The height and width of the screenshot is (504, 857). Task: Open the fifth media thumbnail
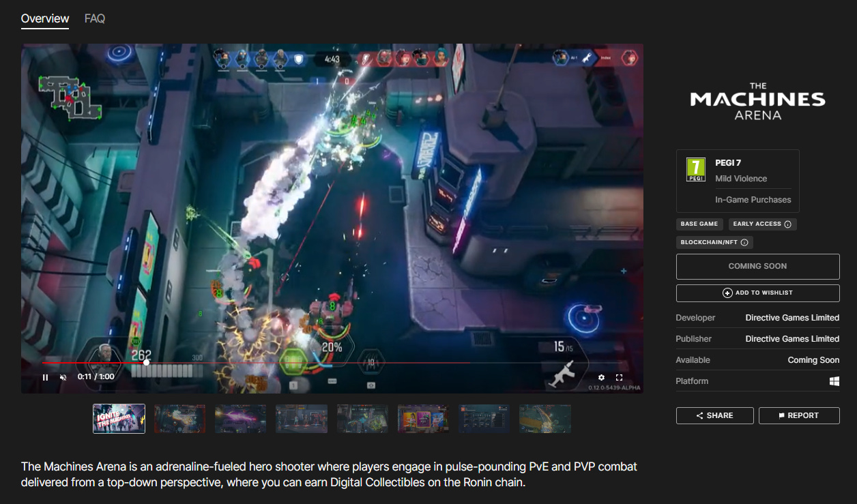[x=362, y=419]
